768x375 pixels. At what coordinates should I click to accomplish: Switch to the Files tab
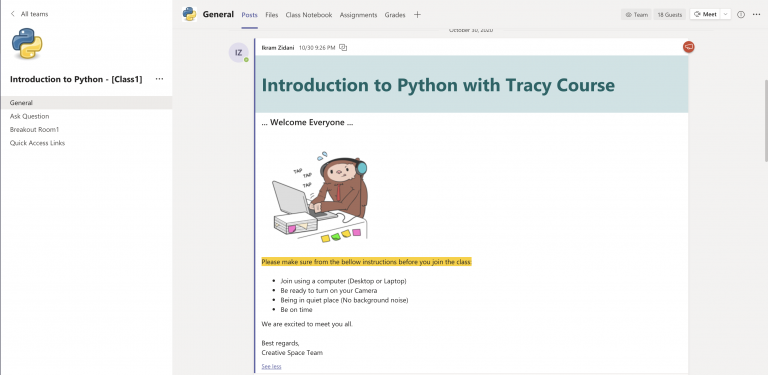272,15
